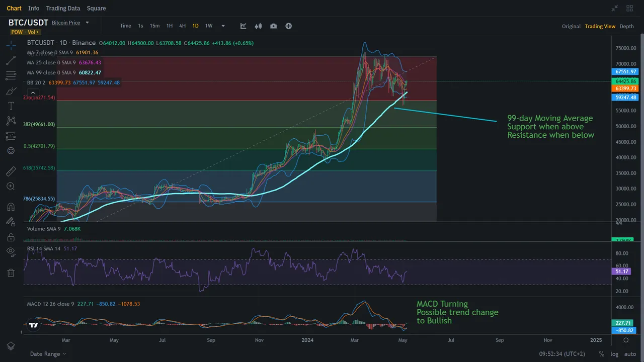Click the 0.5(42701.79) Fibonacci level label
Image resolution: width=644 pixels, height=362 pixels.
tap(39, 146)
